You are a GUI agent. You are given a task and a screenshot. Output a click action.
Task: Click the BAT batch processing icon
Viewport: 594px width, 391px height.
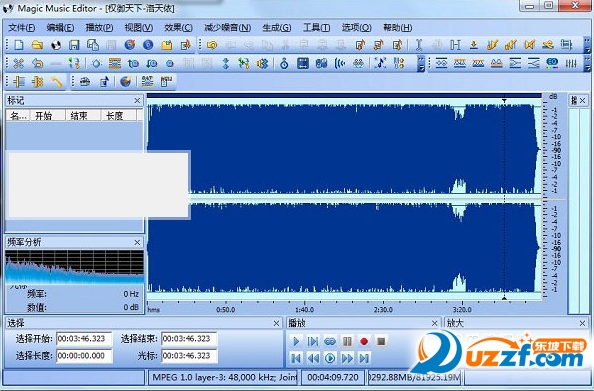click(x=147, y=81)
